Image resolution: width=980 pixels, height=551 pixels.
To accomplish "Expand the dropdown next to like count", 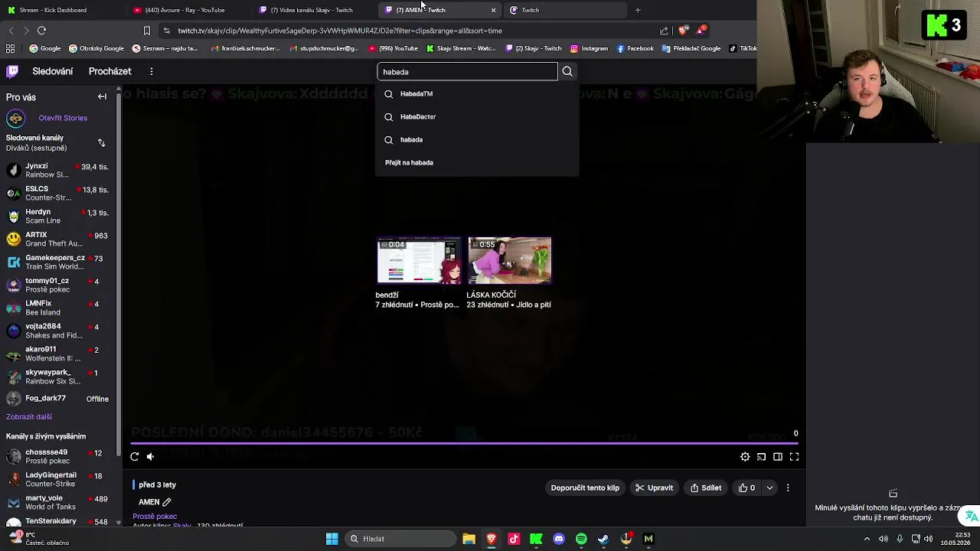I will pyautogui.click(x=769, y=487).
